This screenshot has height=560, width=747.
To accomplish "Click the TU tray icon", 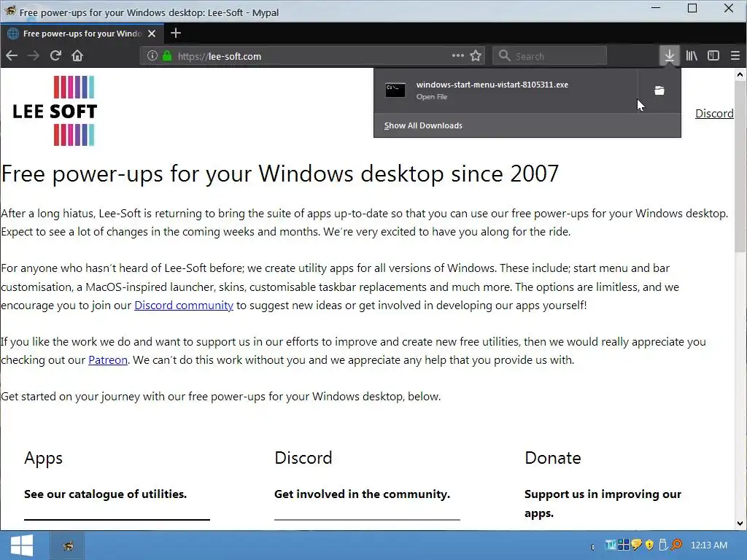I will (x=611, y=545).
